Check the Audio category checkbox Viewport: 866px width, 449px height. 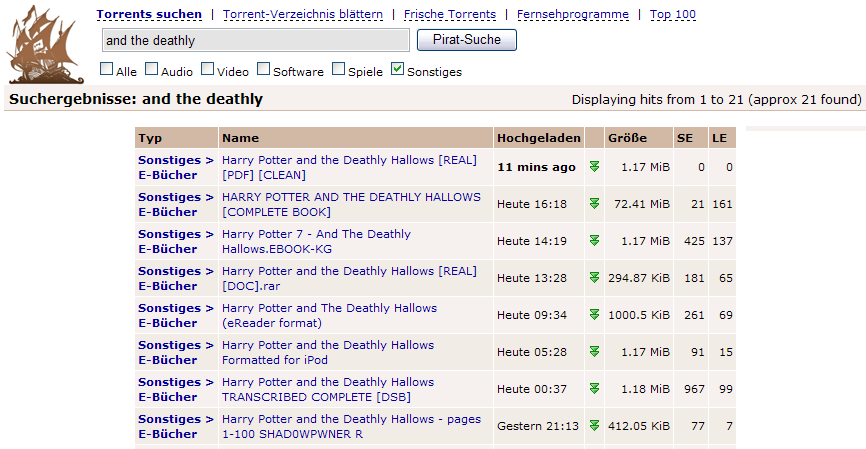[x=151, y=69]
